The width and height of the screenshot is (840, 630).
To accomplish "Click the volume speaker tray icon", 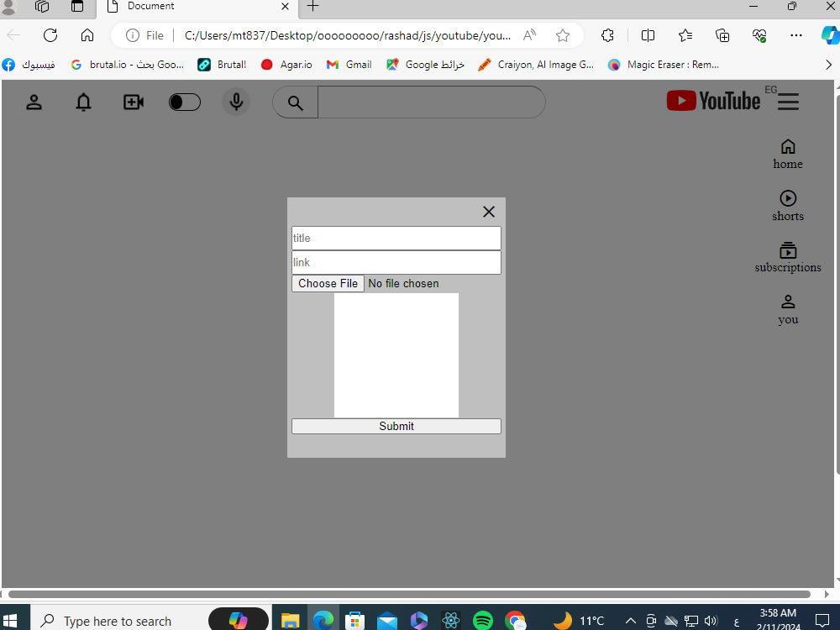I will pos(711,621).
